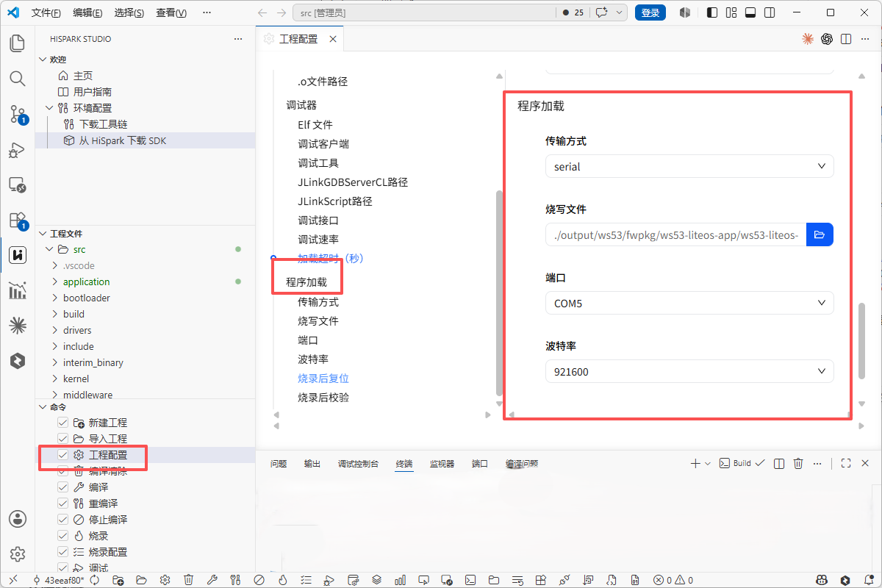Open notifications bell in status bar
Screen dimensions: 882x588
pyautogui.click(x=869, y=580)
